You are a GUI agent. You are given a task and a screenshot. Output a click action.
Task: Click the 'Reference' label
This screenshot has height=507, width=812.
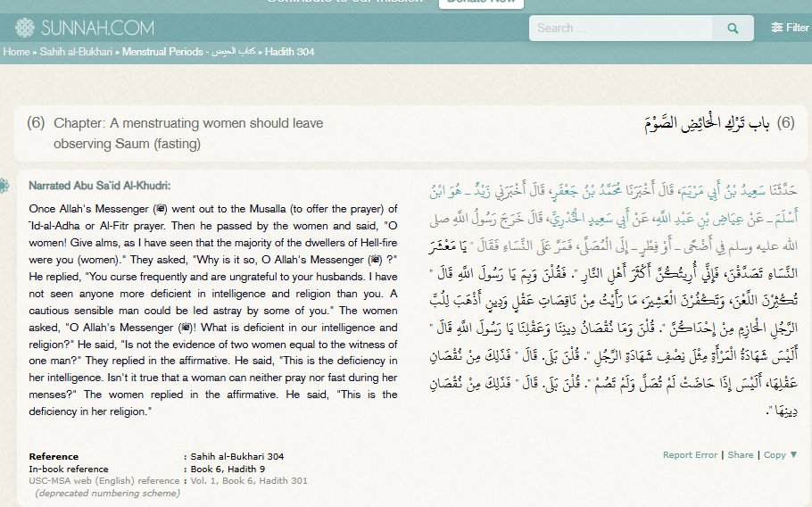coord(54,457)
